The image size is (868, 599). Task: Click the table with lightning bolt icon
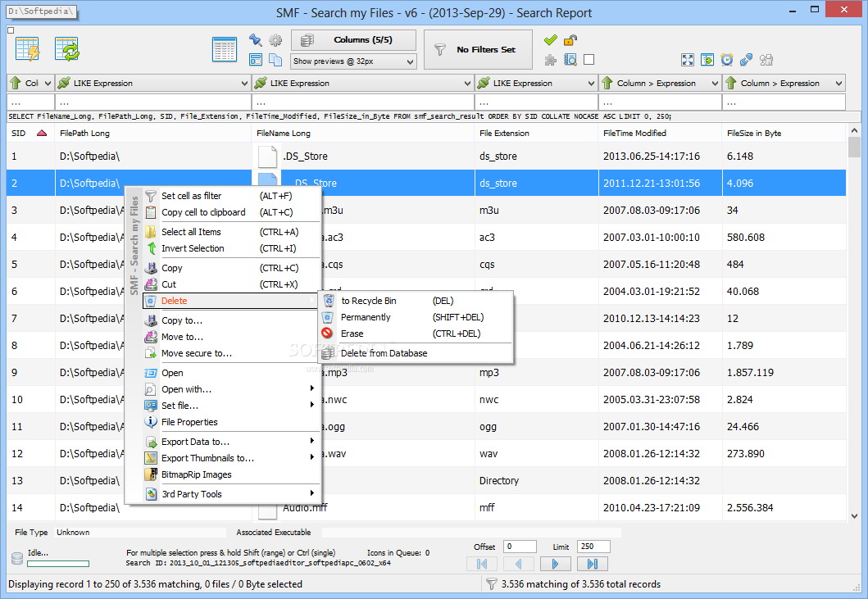click(x=27, y=49)
